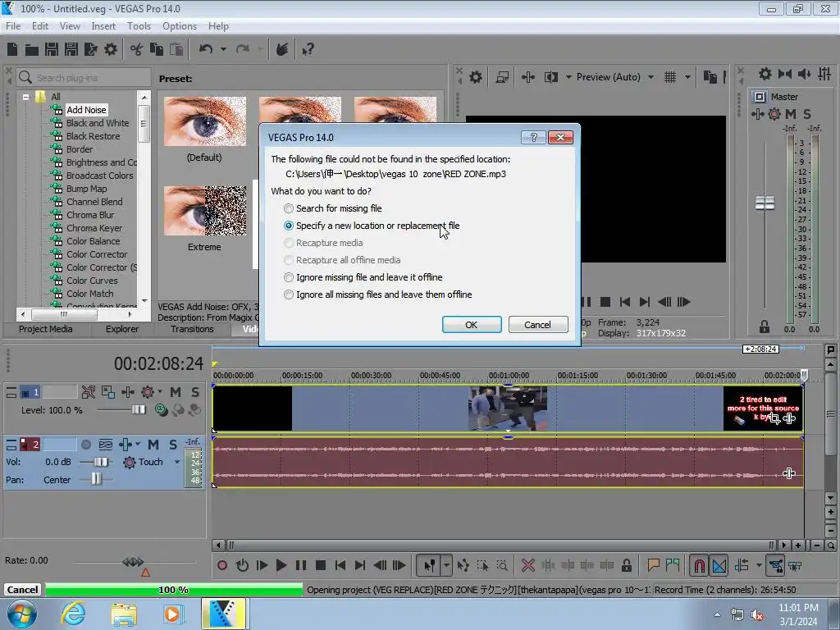Screen dimensions: 840x630
Task: Mute audio track 2
Action: point(153,445)
